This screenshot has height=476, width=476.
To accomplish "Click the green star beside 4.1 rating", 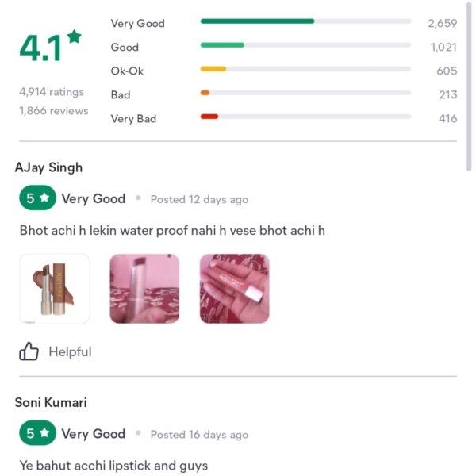I will 75,36.
